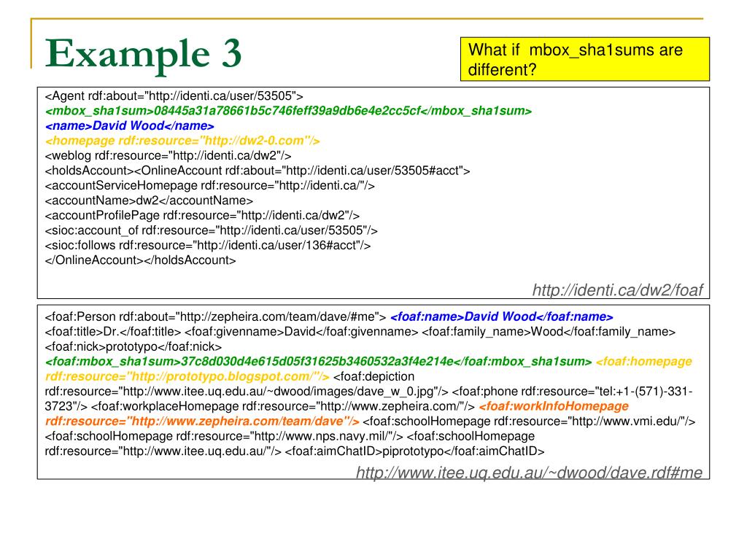Click the foaf:nick prototypo line

coord(133,346)
